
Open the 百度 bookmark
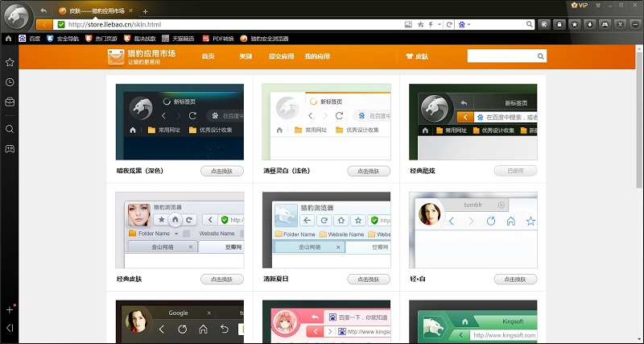click(x=29, y=39)
